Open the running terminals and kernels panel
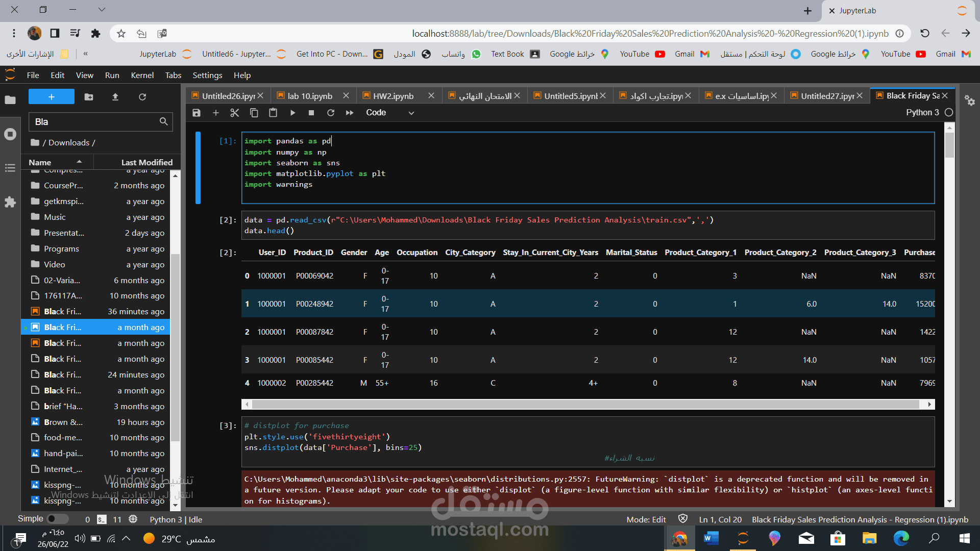980x551 pixels. pyautogui.click(x=10, y=134)
